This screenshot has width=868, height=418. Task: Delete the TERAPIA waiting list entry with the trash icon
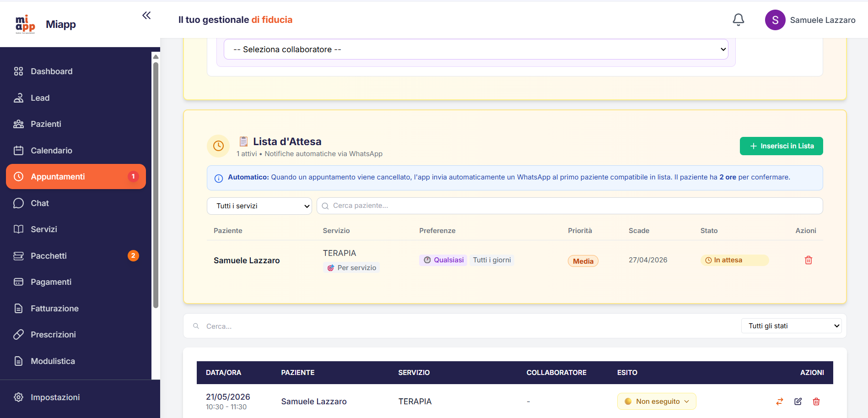(809, 260)
